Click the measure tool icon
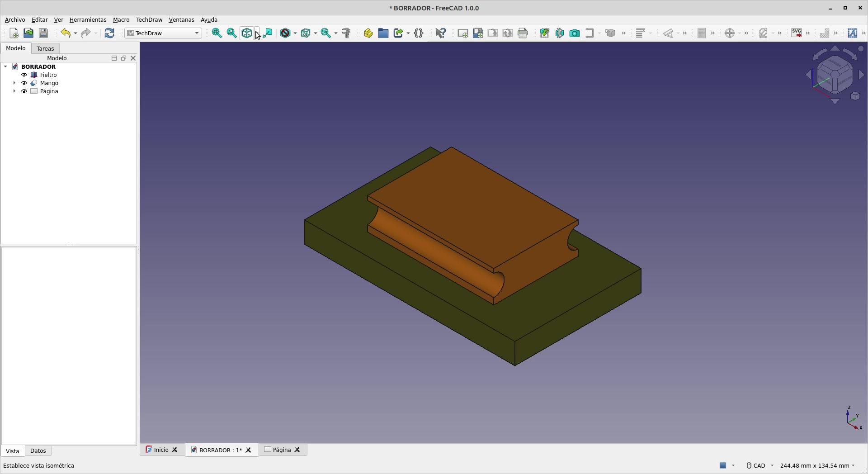868x474 pixels. [346, 33]
